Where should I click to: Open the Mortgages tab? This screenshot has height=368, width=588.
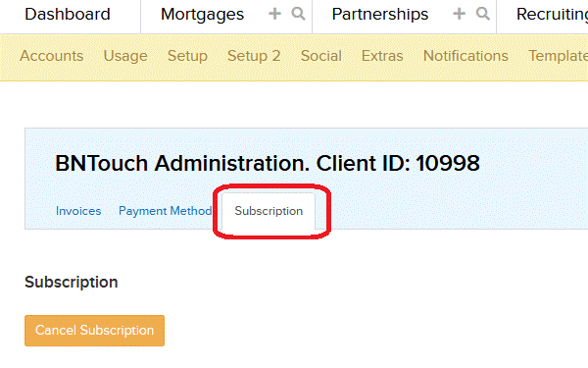202,15
